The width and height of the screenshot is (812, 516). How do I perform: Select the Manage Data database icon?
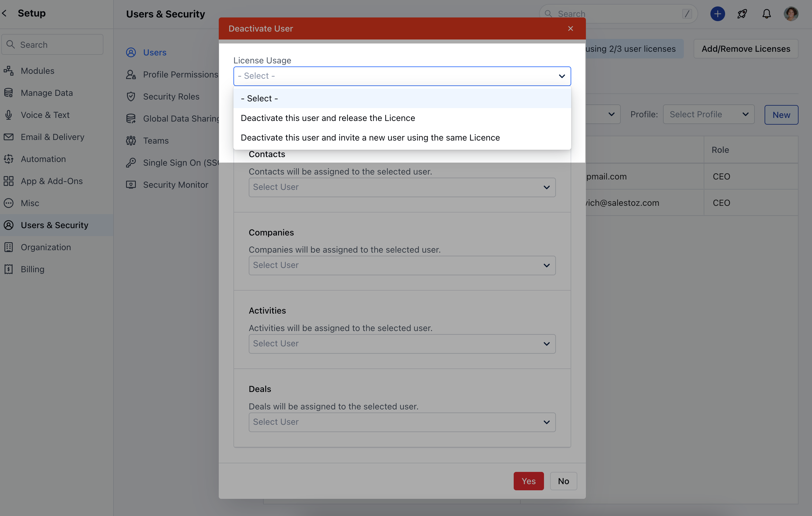click(9, 92)
